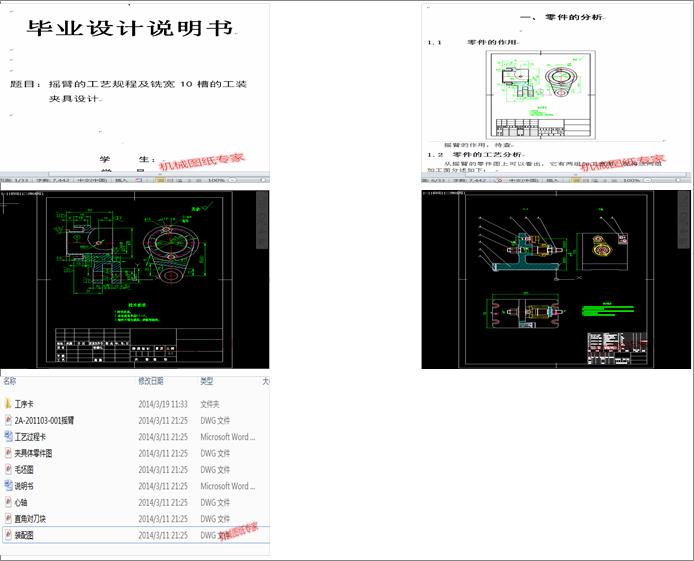
Task: Click the zoom-out button in right Word status bar
Action: [648, 180]
